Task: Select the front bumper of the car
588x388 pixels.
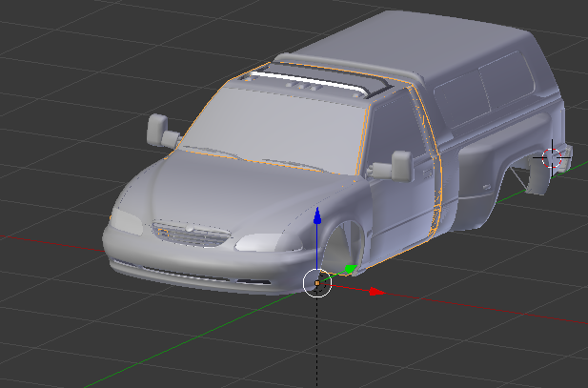Action: click(x=210, y=265)
